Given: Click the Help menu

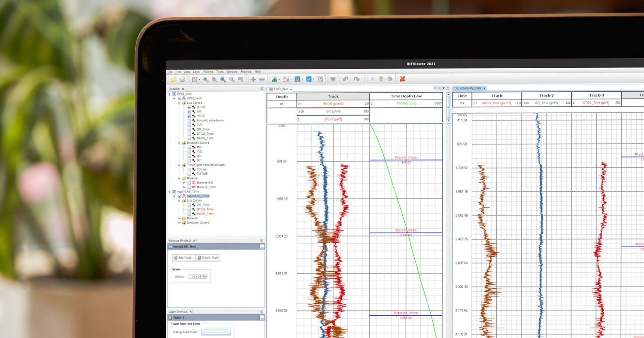Looking at the screenshot, I should coord(258,72).
